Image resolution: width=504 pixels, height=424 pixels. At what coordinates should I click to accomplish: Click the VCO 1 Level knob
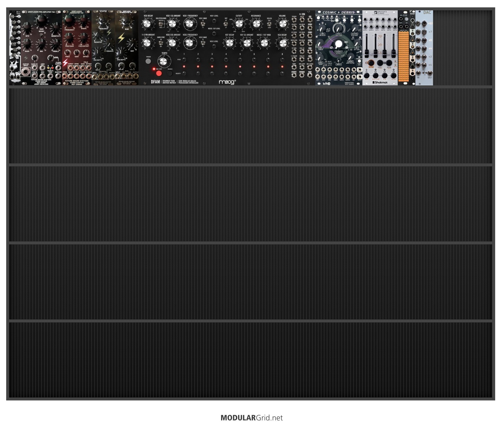pyautogui.click(x=214, y=21)
